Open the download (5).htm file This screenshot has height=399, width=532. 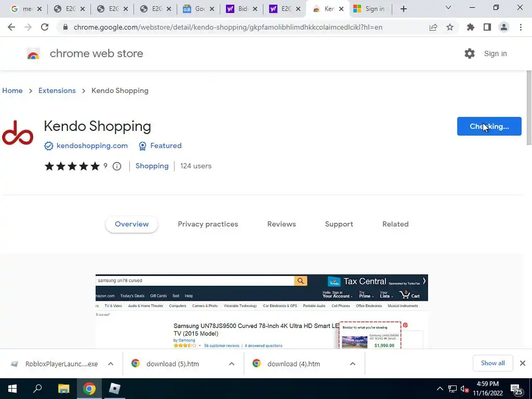tap(172, 364)
